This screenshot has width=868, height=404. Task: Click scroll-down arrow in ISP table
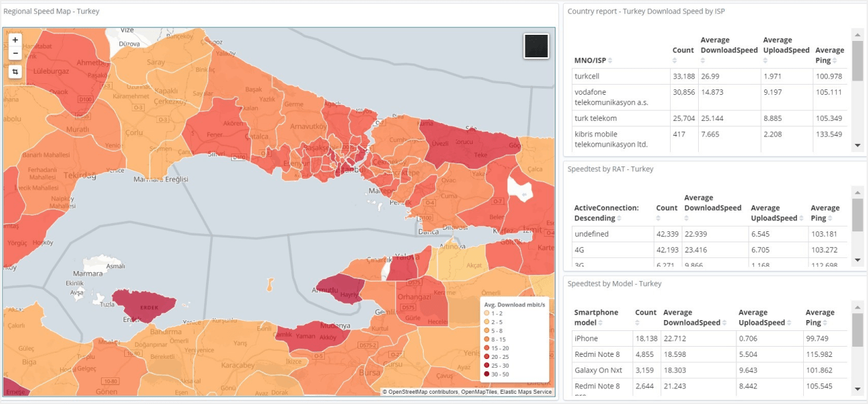[858, 145]
